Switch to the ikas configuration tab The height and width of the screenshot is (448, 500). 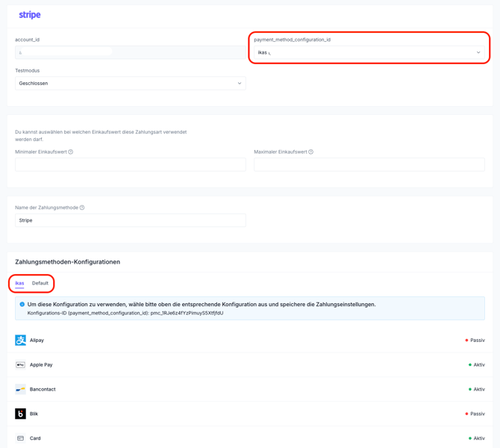(19, 283)
